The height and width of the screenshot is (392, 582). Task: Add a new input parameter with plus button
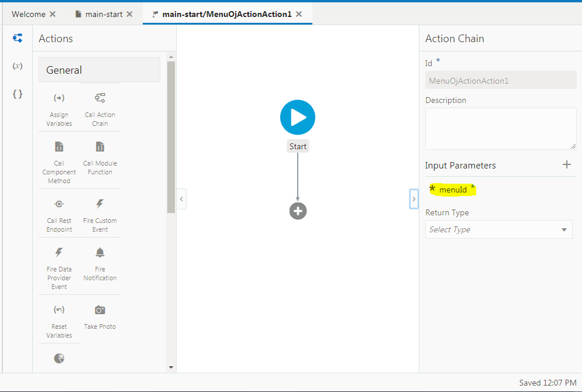[x=566, y=165]
